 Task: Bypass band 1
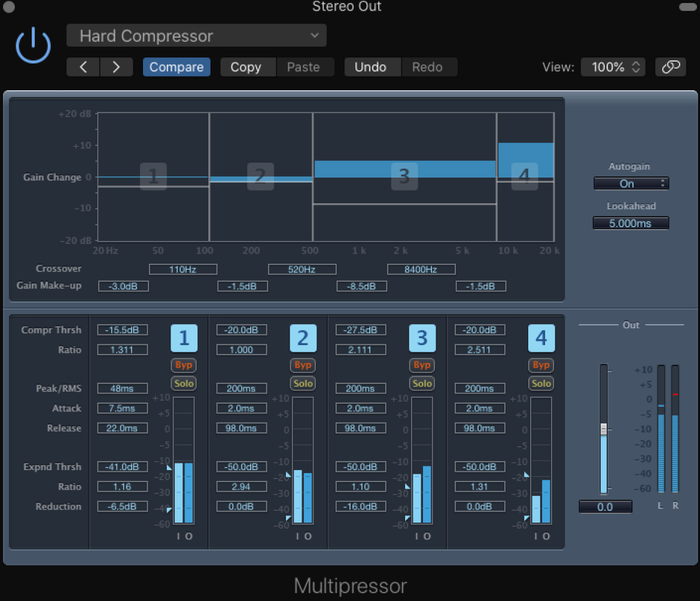point(184,365)
